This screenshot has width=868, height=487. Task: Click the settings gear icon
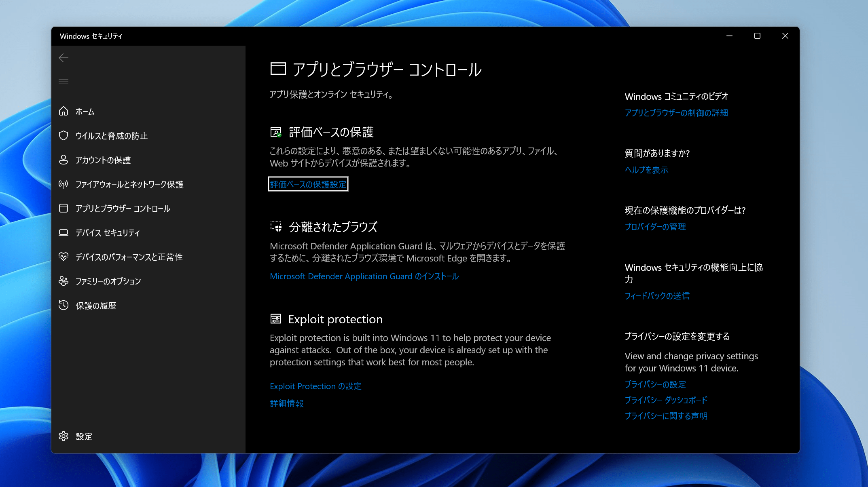coord(64,436)
